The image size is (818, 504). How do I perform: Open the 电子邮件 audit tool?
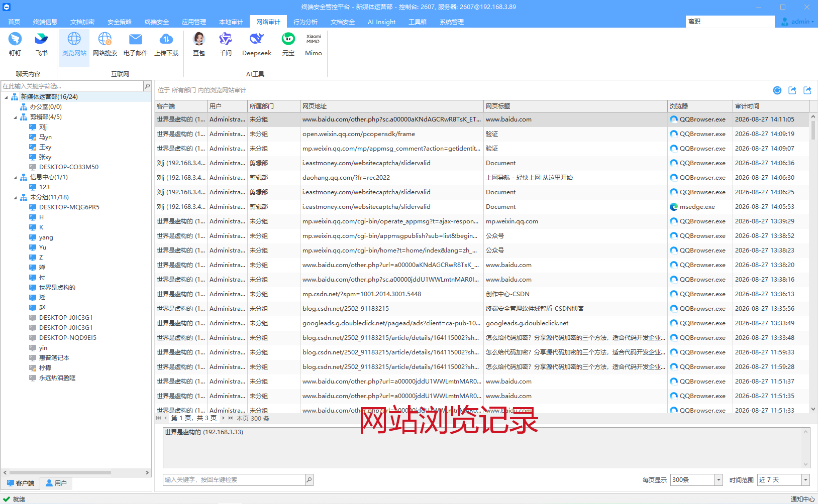pos(136,44)
